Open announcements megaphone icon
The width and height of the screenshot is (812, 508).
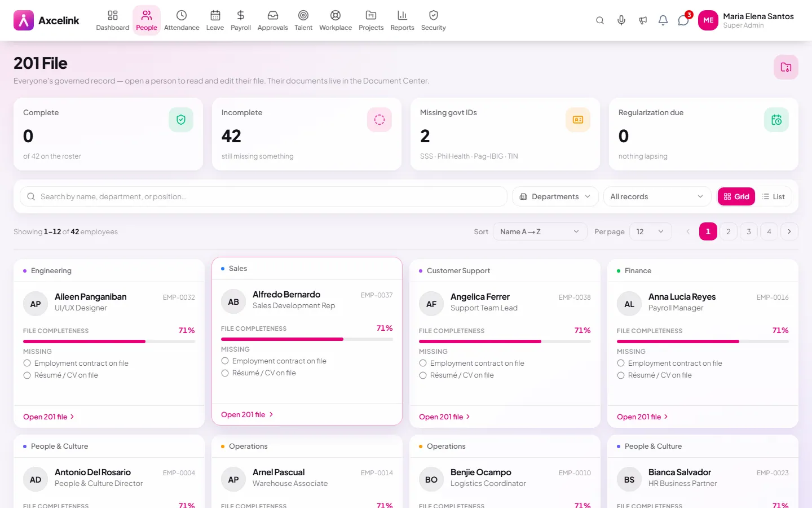coord(643,20)
